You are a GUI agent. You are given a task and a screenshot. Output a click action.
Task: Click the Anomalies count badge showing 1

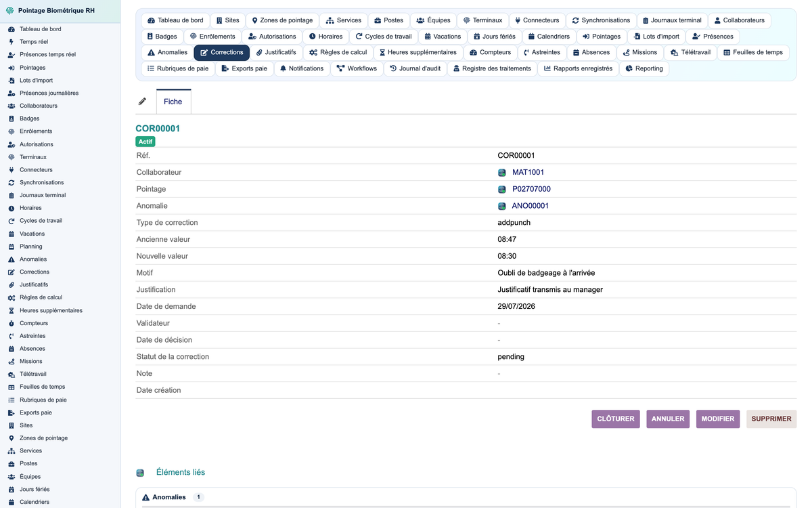tap(199, 497)
